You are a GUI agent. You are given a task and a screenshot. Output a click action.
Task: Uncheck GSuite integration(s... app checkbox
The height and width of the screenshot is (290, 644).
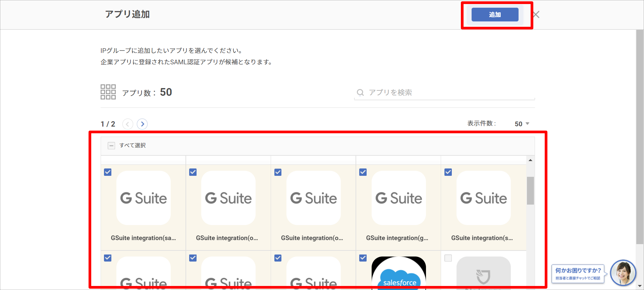(448, 172)
